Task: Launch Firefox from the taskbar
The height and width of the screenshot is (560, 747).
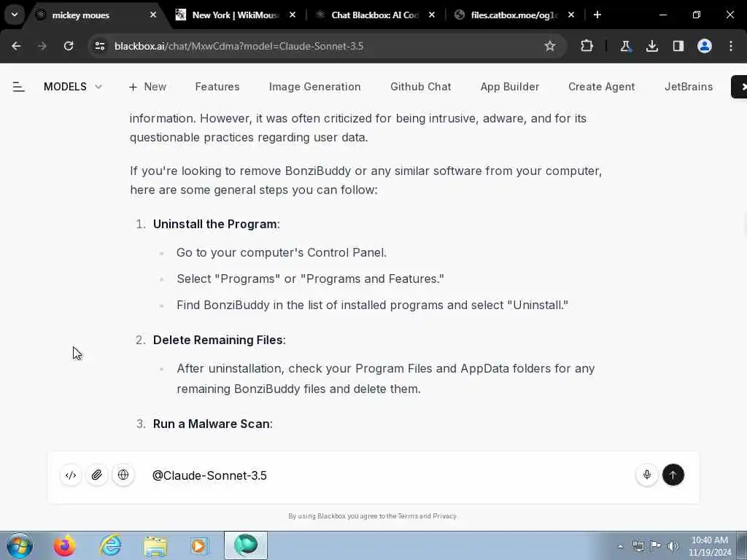Action: 64,545
